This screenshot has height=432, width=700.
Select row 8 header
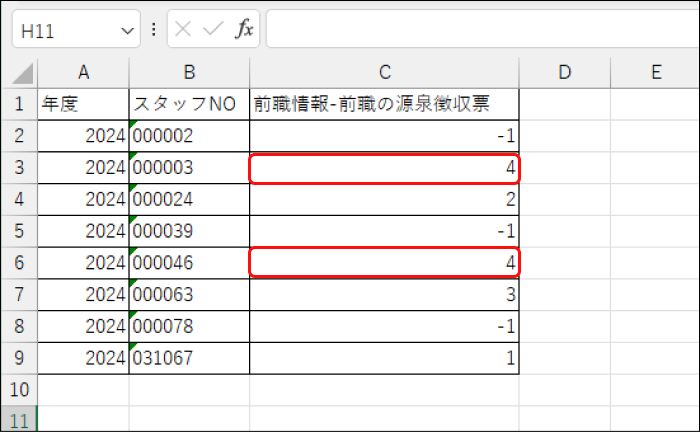19,326
